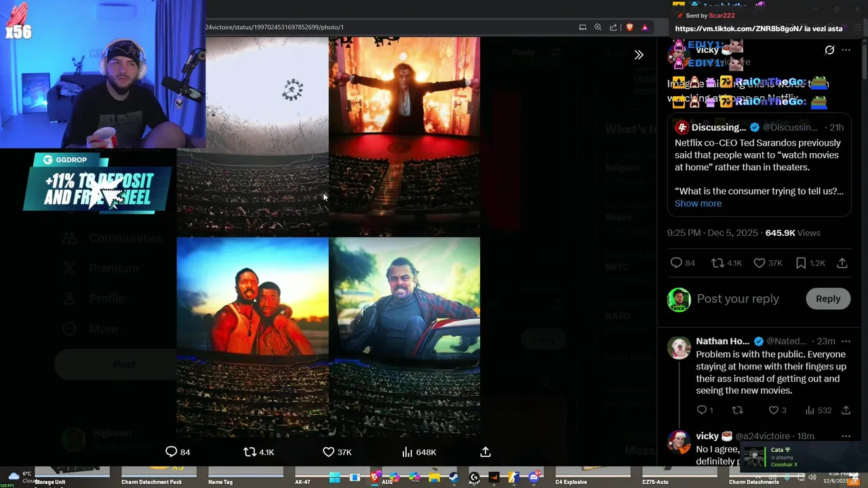Image resolution: width=868 pixels, height=488 pixels.
Task: Click the Brave Rewards triangle icon
Action: [645, 27]
